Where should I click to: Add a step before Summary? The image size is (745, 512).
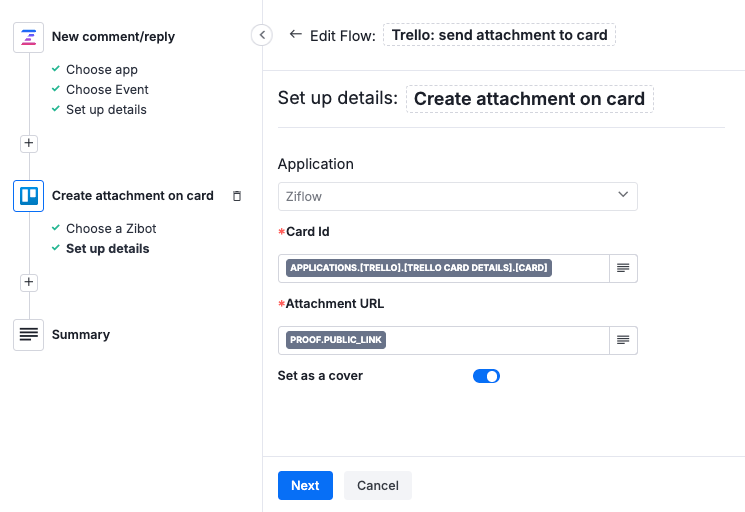(x=29, y=283)
